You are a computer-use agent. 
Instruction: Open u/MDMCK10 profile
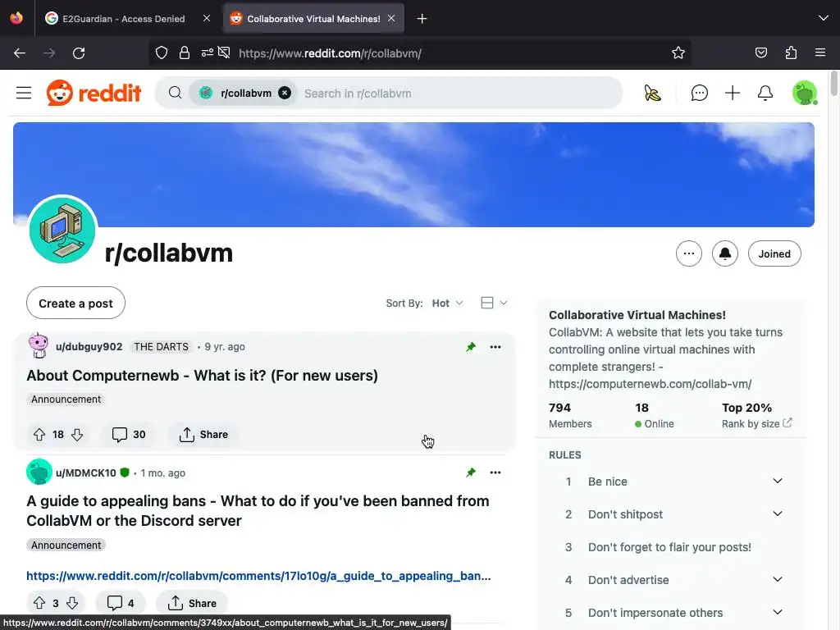tap(85, 473)
